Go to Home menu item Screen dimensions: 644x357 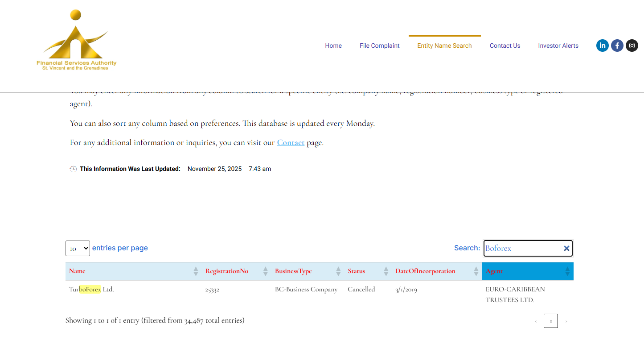pyautogui.click(x=333, y=46)
